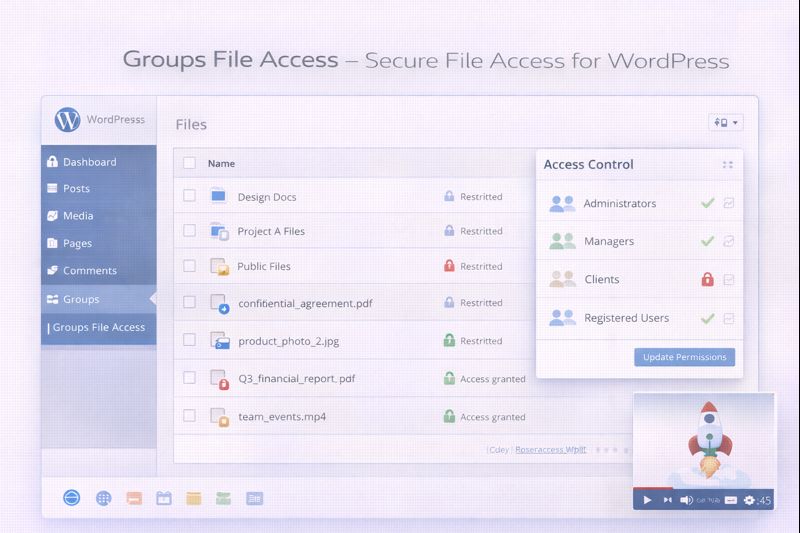Click the globe icon in the bottom bar

[104, 498]
